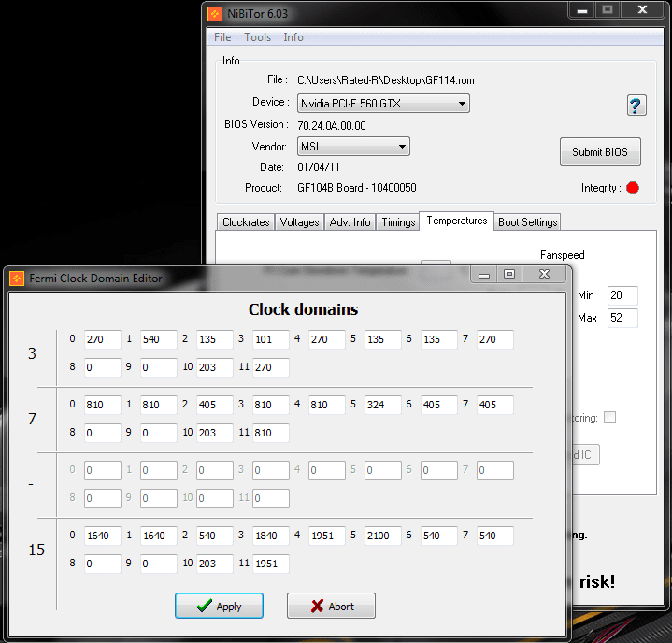
Task: Switch to the Voltages tab
Action: click(x=299, y=222)
